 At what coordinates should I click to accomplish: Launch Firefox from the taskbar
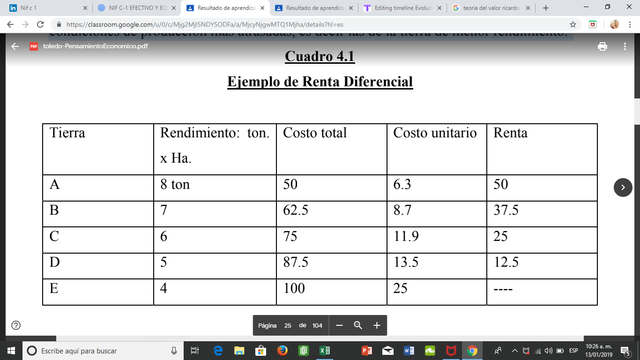(x=282, y=351)
